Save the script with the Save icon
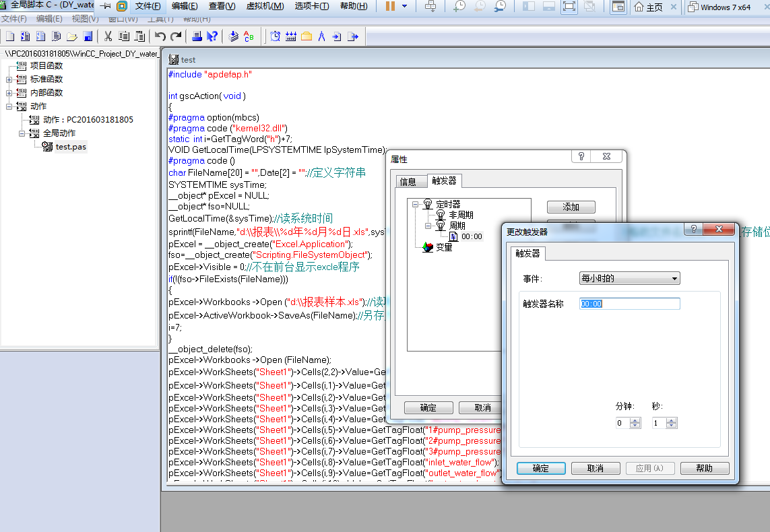Viewport: 770px width, 532px height. click(x=88, y=36)
